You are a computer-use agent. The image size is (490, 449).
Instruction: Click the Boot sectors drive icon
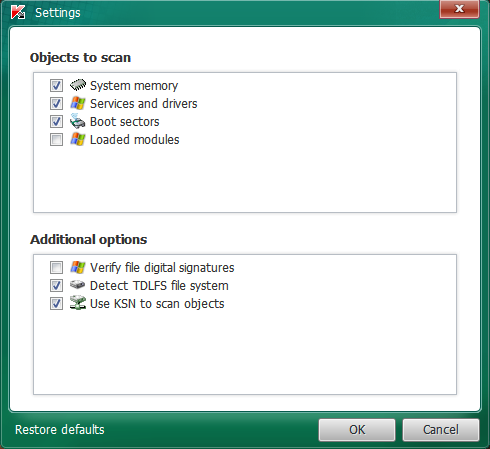click(78, 121)
